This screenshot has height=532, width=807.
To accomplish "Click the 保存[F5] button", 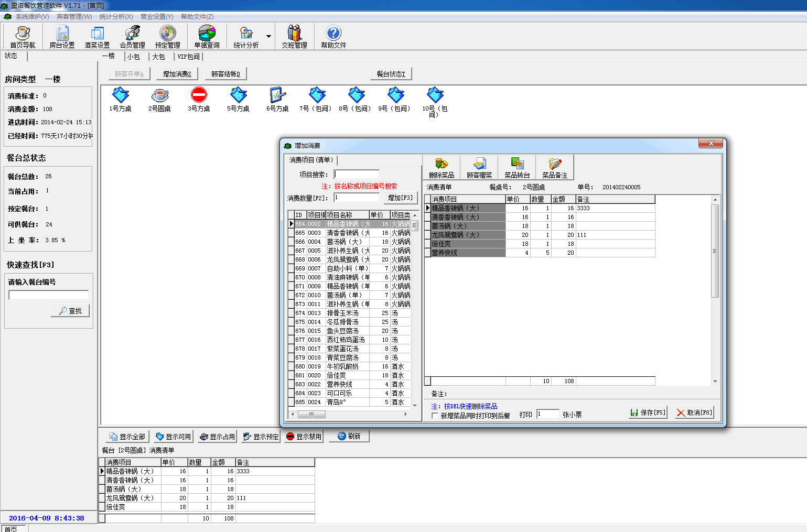I will 648,412.
